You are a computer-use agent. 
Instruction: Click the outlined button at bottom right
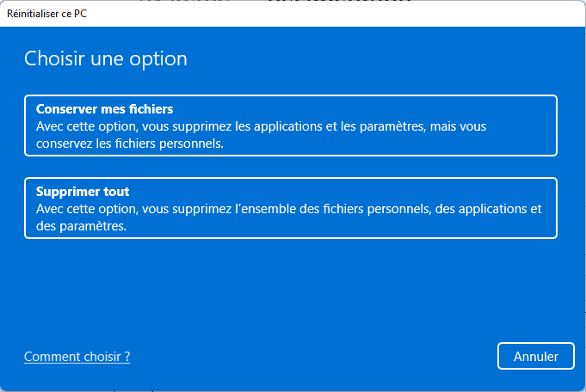coord(536,356)
